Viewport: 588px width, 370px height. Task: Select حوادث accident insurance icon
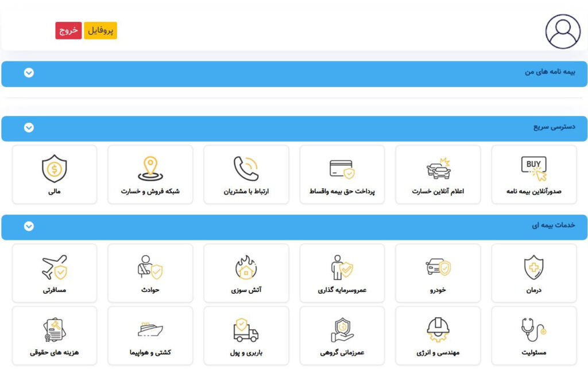click(x=150, y=272)
